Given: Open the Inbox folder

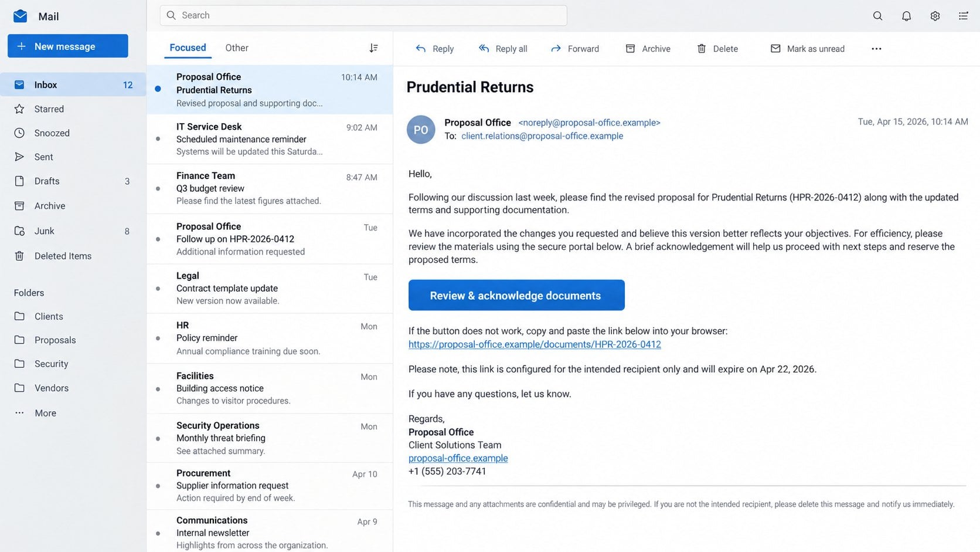Looking at the screenshot, I should [73, 84].
